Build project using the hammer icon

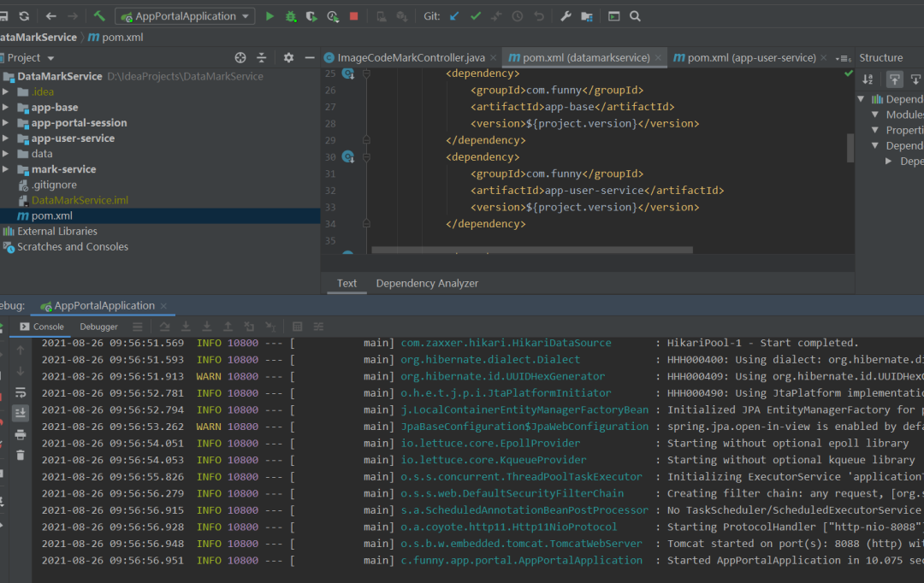click(x=99, y=16)
